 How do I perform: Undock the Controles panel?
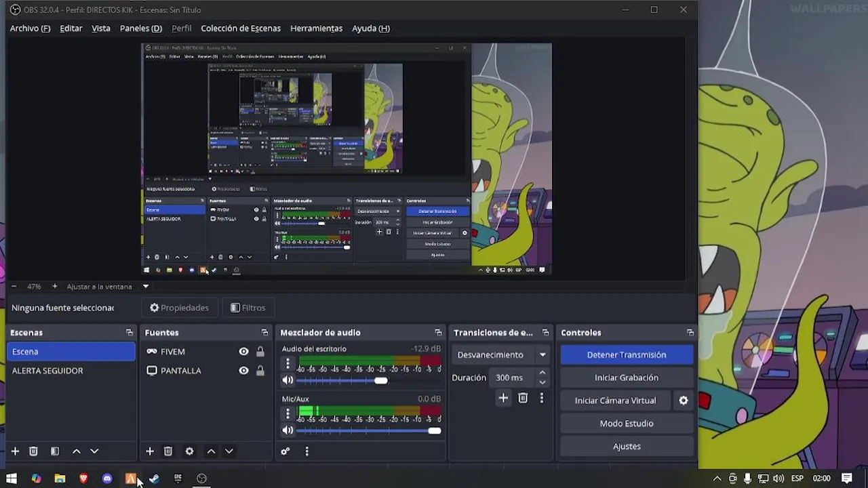[x=690, y=333]
